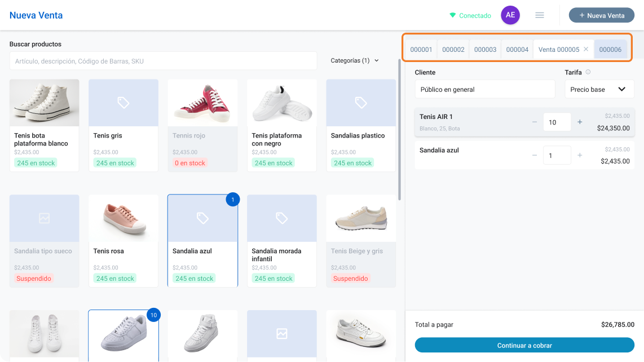Screen dimensions: 644x362
Task: Increase Sandalia azul quantity with plus
Action: click(x=580, y=155)
